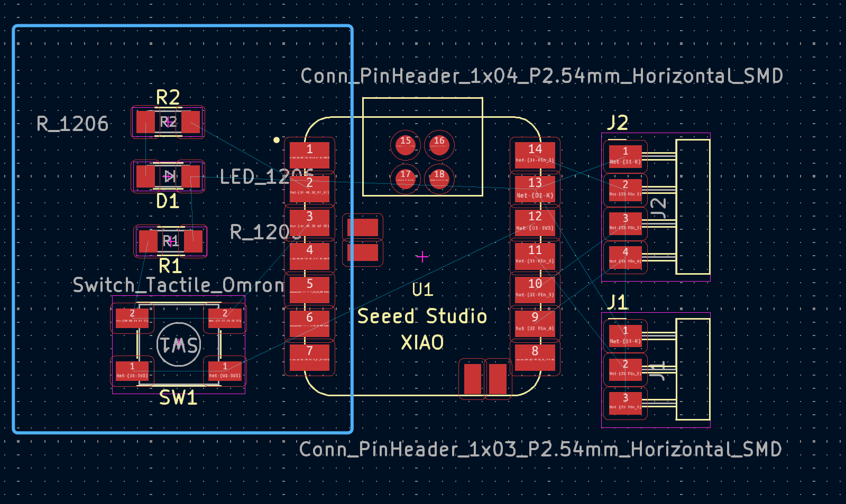Select the left pad of resistor R1

point(148,241)
